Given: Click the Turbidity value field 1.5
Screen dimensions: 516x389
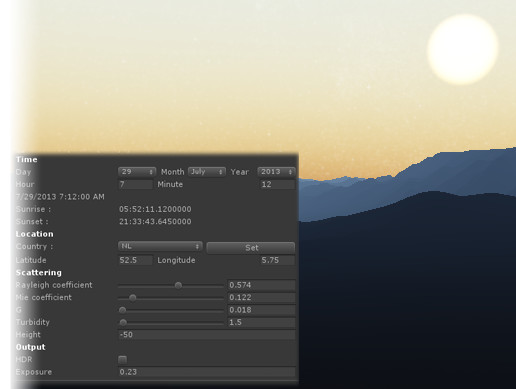Looking at the screenshot, I should click(261, 322).
